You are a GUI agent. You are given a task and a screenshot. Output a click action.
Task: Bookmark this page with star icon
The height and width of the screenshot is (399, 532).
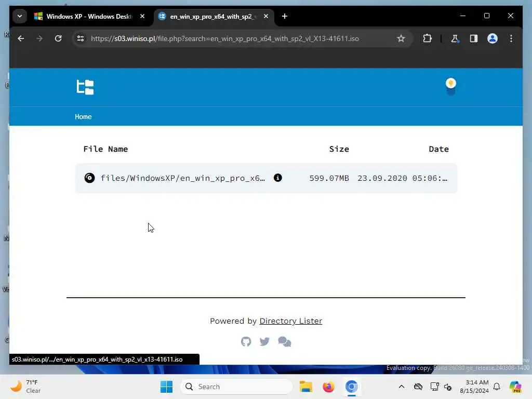[x=401, y=38]
